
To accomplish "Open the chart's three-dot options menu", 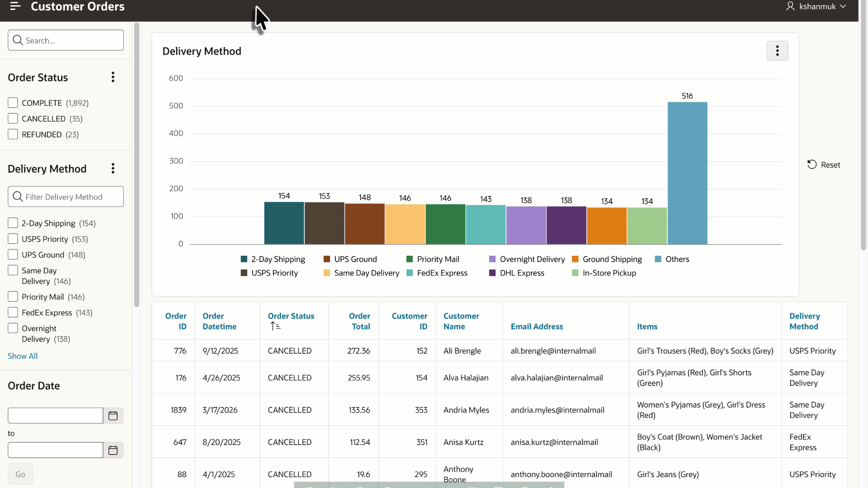I will (x=777, y=51).
